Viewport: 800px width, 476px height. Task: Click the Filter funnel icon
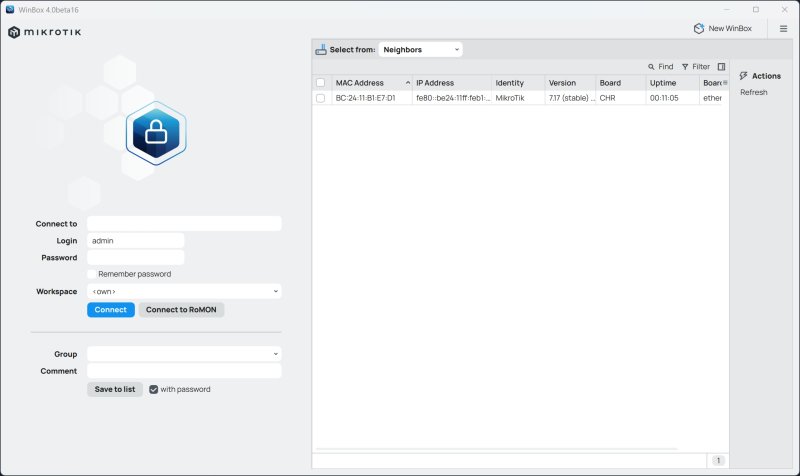[x=685, y=67]
